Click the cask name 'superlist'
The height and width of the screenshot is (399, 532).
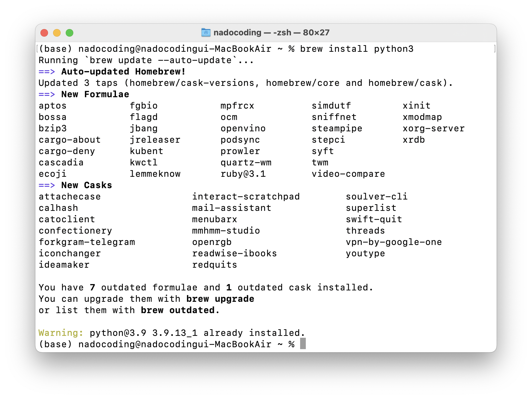point(371,208)
